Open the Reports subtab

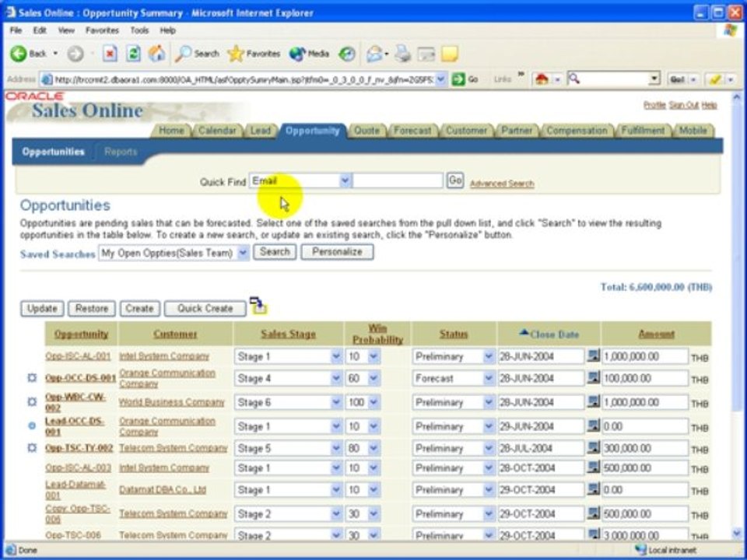coord(121,152)
